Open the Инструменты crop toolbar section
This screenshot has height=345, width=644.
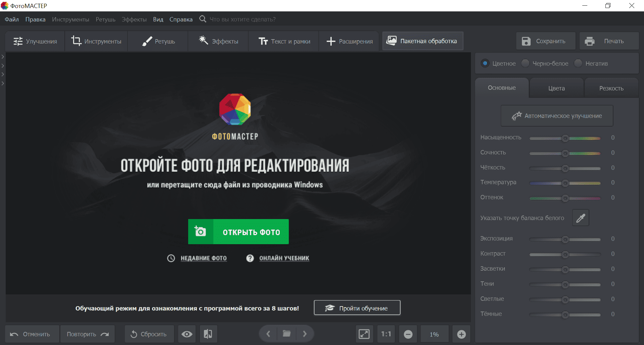pos(96,41)
